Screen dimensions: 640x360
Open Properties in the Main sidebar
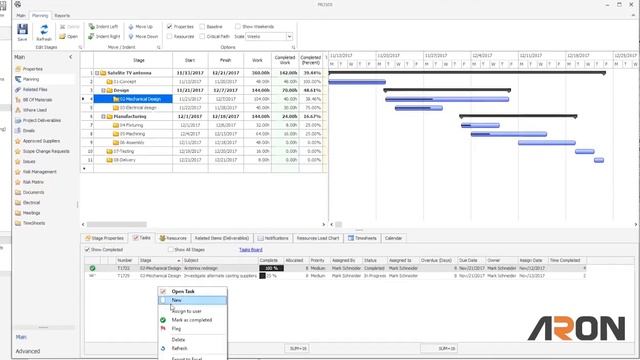[x=33, y=69]
